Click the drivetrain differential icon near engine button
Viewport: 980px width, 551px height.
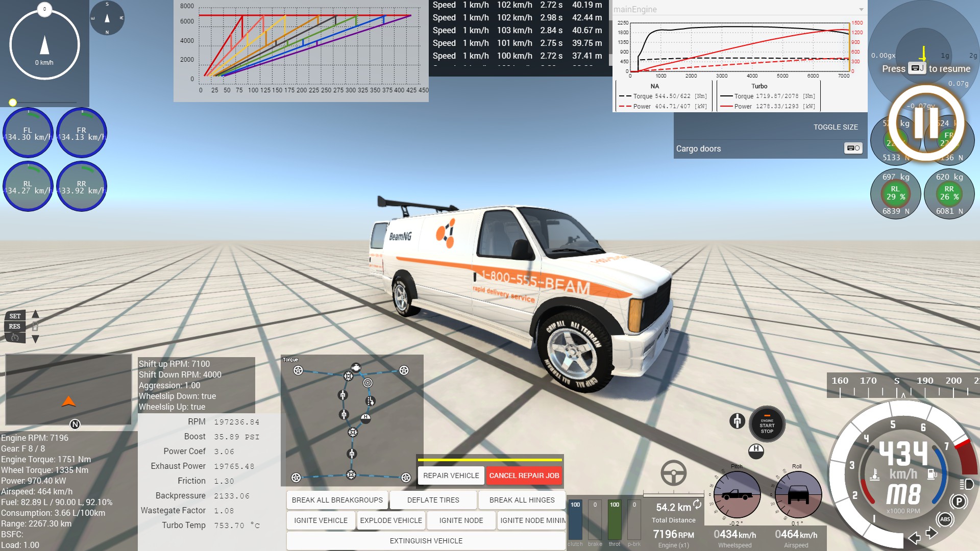click(x=737, y=421)
